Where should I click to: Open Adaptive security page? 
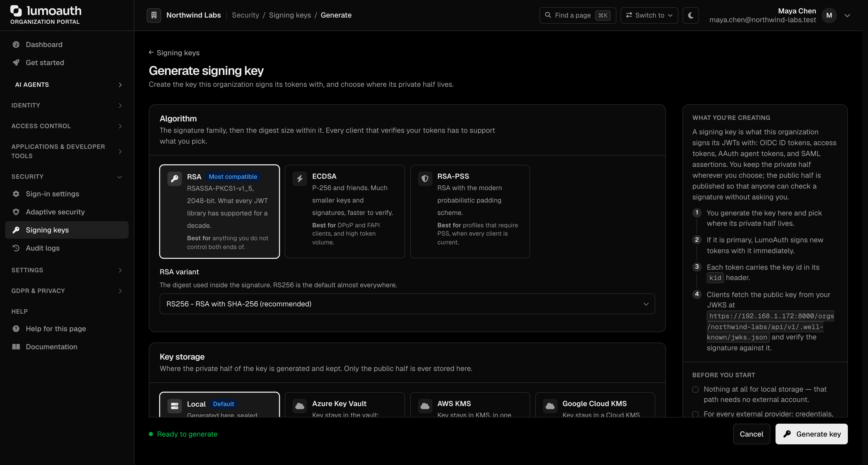[67, 212]
